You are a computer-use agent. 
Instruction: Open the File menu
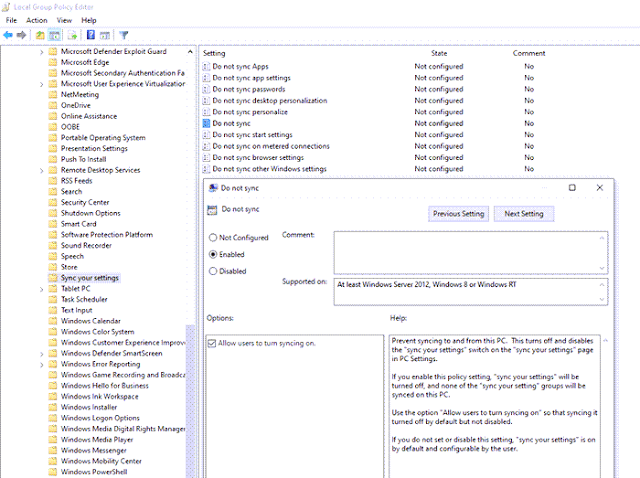(x=11, y=20)
